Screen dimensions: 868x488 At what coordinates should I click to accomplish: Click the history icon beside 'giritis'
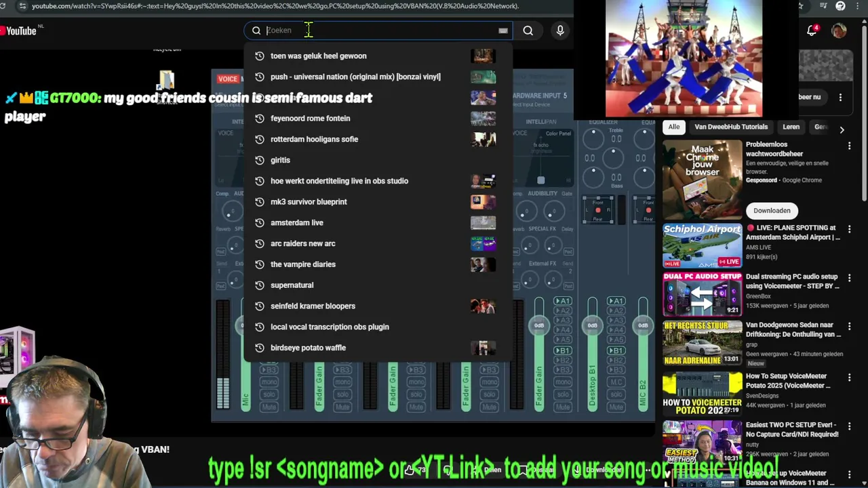coord(259,160)
